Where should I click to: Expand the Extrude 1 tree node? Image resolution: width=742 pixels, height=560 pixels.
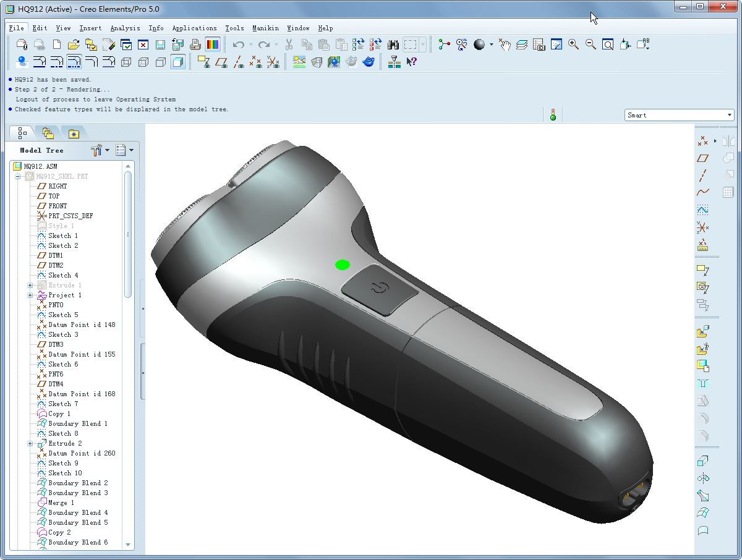coord(30,285)
